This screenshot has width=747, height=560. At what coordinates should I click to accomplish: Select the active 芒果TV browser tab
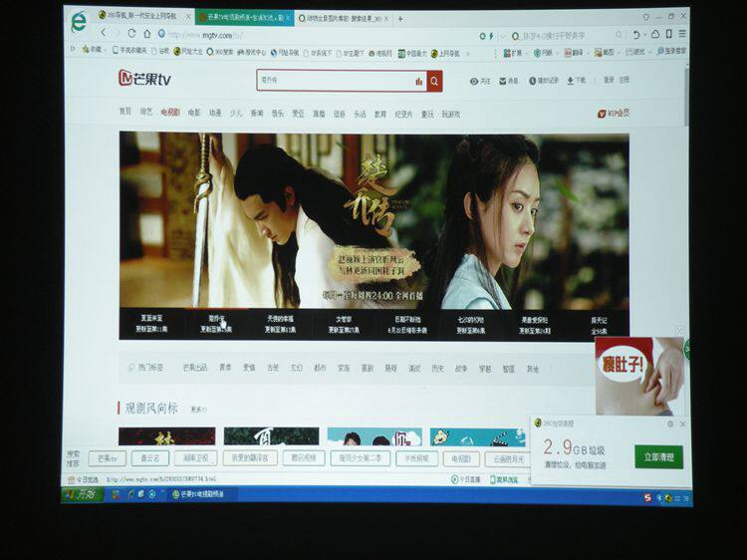click(x=244, y=18)
